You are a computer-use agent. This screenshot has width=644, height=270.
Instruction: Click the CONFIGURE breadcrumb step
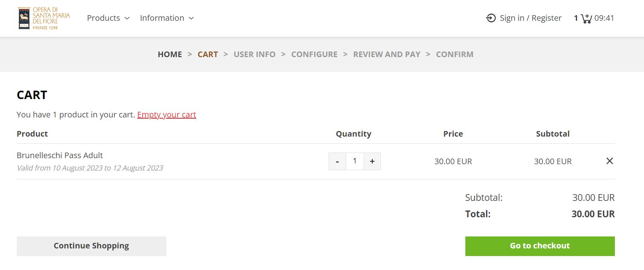click(314, 54)
